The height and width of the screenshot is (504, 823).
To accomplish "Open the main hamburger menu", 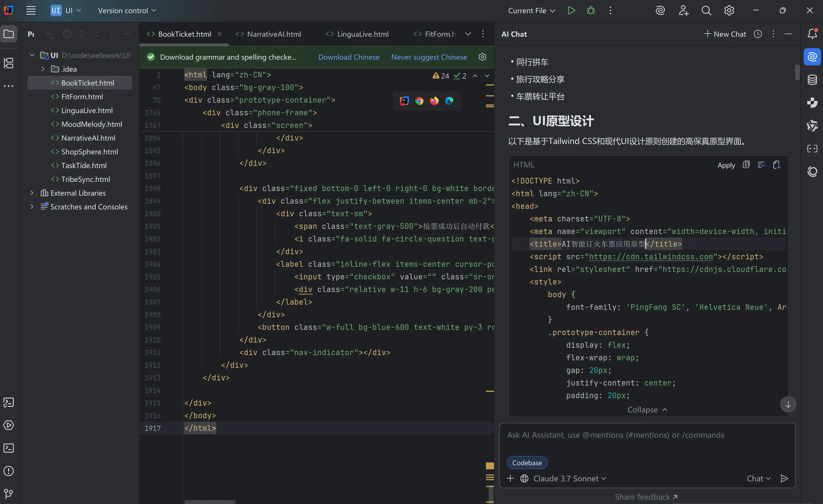I will click(31, 10).
